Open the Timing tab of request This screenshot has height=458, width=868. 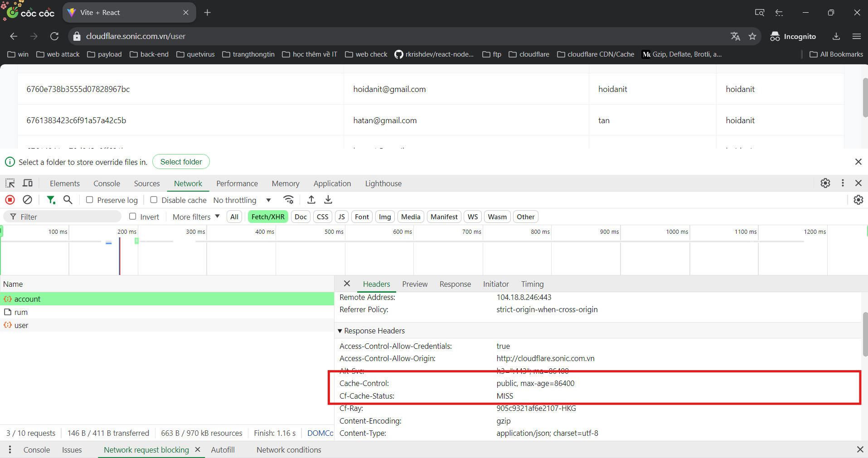(532, 284)
